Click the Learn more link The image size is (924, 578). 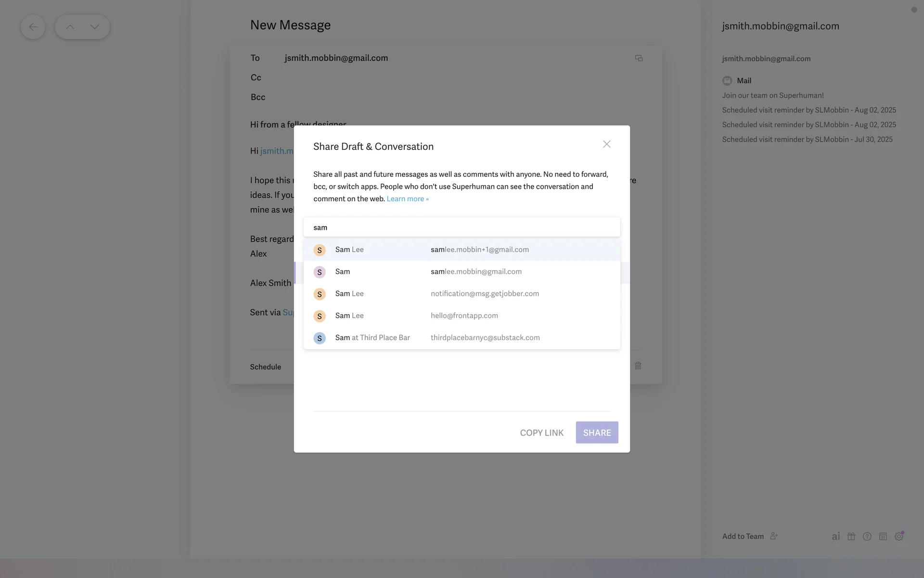point(407,199)
